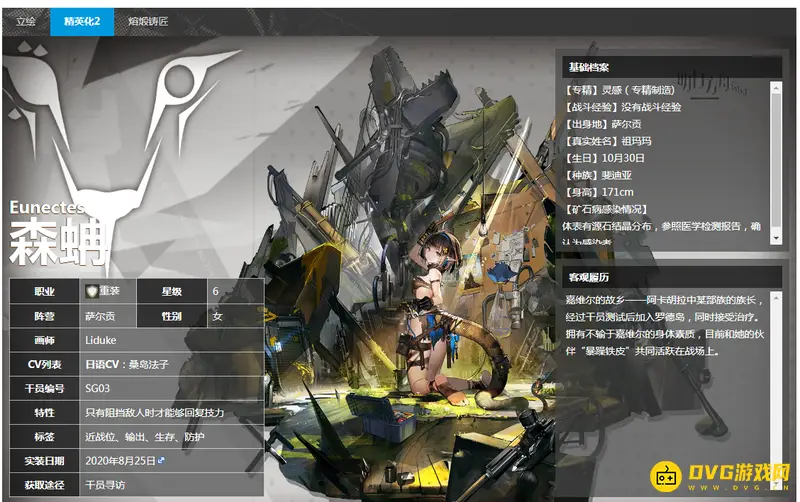Viewport: 800px width, 502px height.
Task: Click the 日语CV：桑岛法子 cell
Action: tap(171, 364)
